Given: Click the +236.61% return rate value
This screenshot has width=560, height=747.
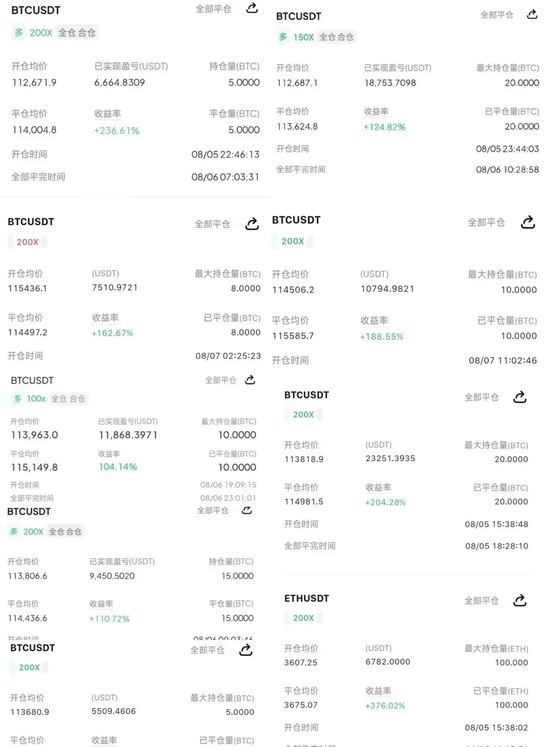Looking at the screenshot, I should (117, 131).
